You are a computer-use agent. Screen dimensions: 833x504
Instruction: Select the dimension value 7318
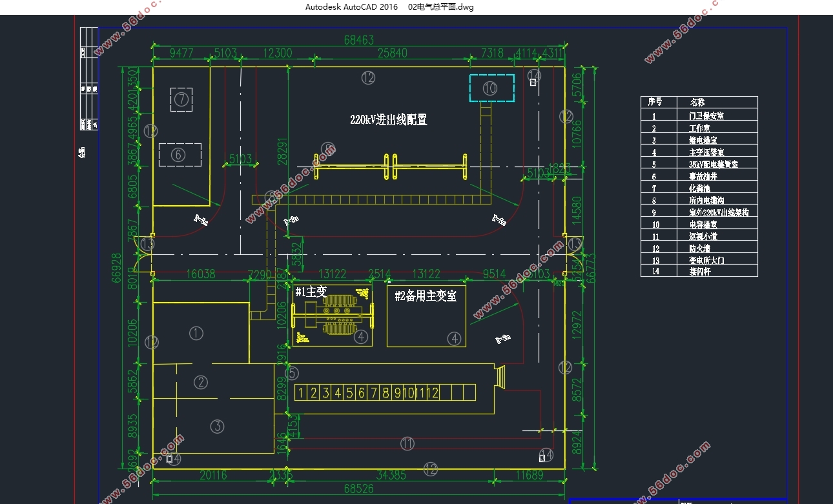[492, 53]
